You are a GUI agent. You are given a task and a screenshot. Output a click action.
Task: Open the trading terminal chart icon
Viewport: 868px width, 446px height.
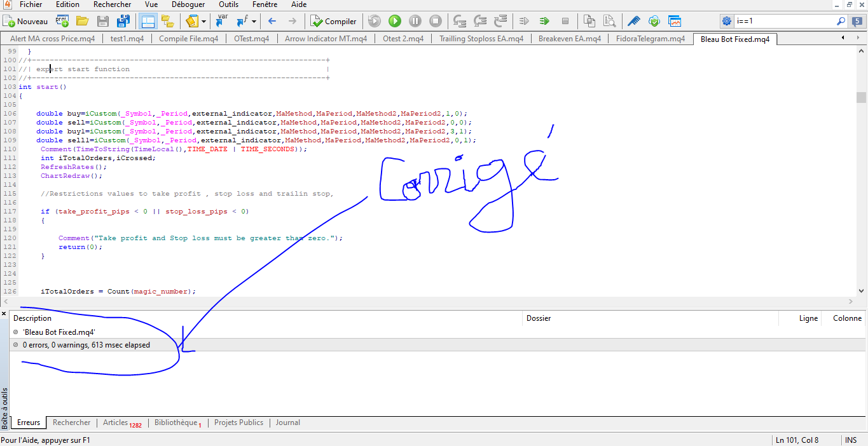tap(674, 21)
